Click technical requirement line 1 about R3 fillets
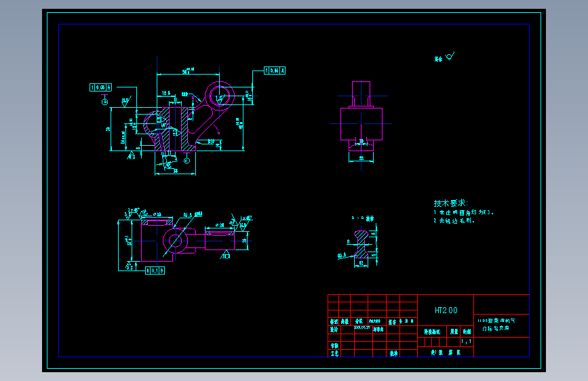Screen dimensions: 588x381 [463, 212]
